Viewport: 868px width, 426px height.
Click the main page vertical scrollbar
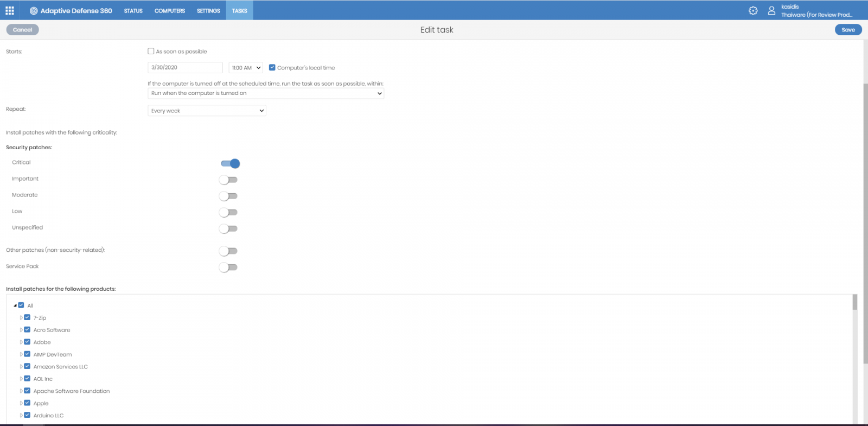pos(865,224)
